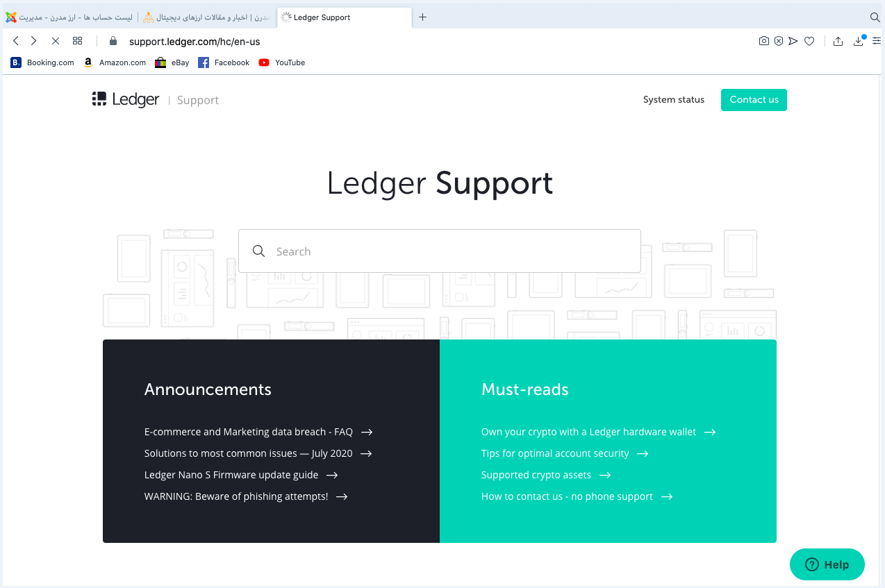
Task: Switch to the second Persian news tab
Action: (208, 17)
